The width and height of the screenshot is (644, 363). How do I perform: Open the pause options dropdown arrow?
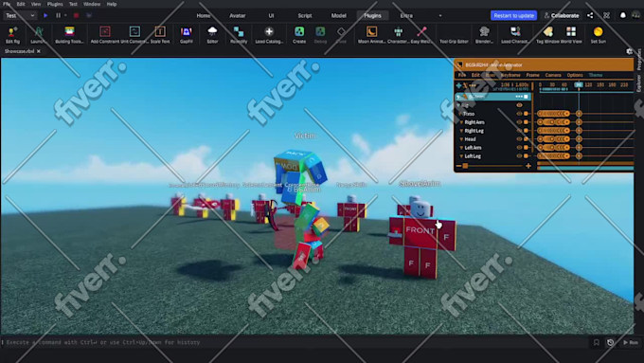[x=65, y=15]
